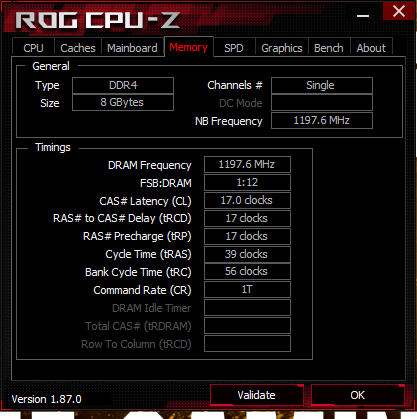Select the DRAM Frequency value box
Viewport: 417px width, 419px height.
pos(247,164)
